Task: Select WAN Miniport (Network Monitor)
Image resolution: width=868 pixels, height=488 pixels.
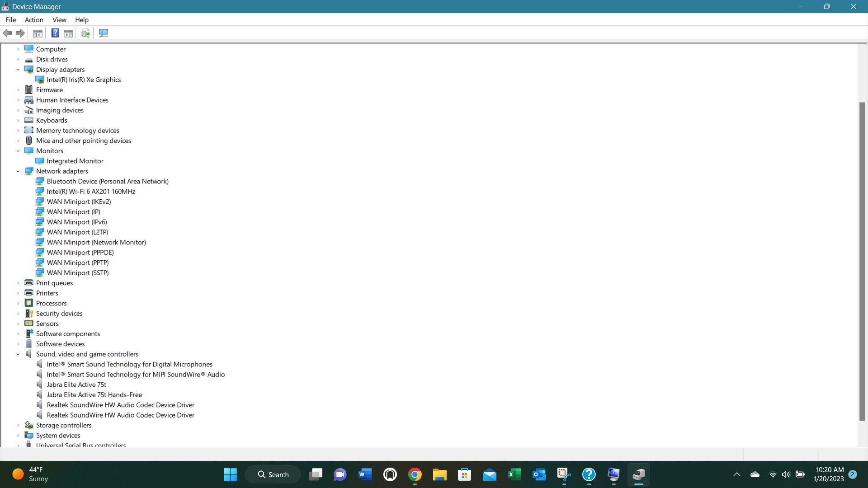Action: (x=96, y=243)
